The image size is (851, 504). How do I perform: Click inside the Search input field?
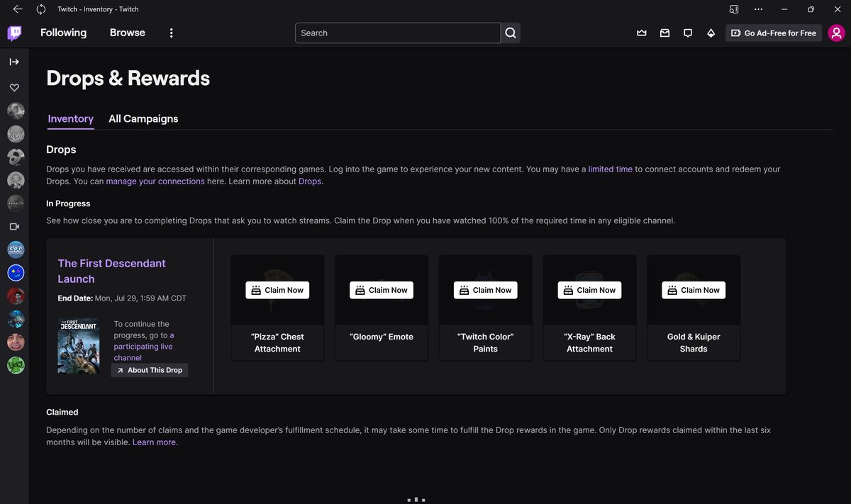(397, 32)
